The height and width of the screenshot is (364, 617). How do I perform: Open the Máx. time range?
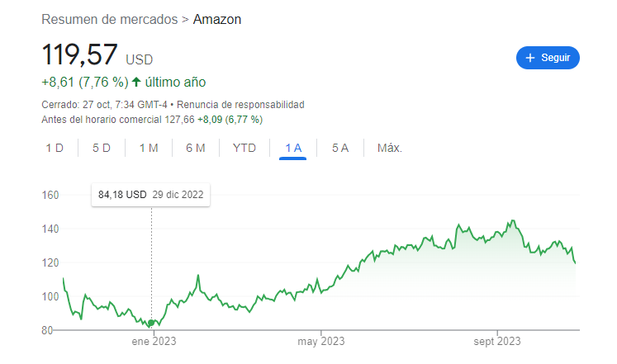point(389,148)
